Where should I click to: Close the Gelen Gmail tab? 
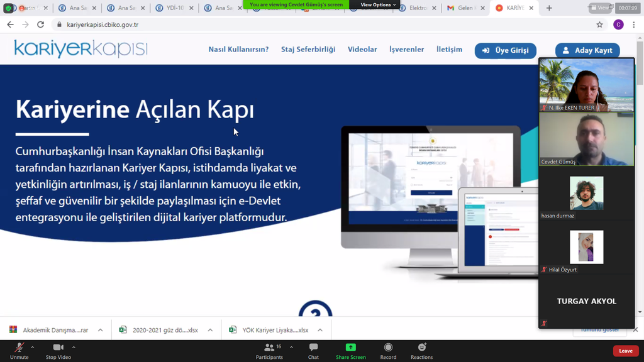[x=482, y=8]
